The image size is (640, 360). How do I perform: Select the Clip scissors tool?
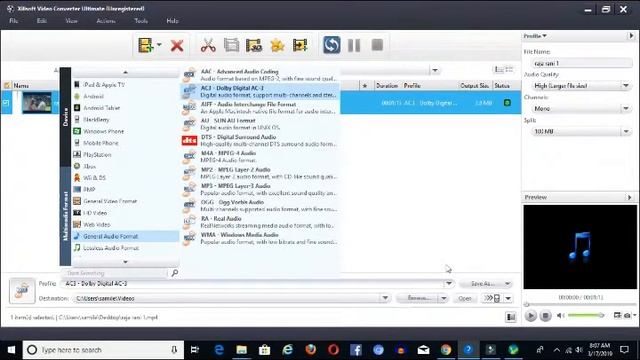coord(208,45)
